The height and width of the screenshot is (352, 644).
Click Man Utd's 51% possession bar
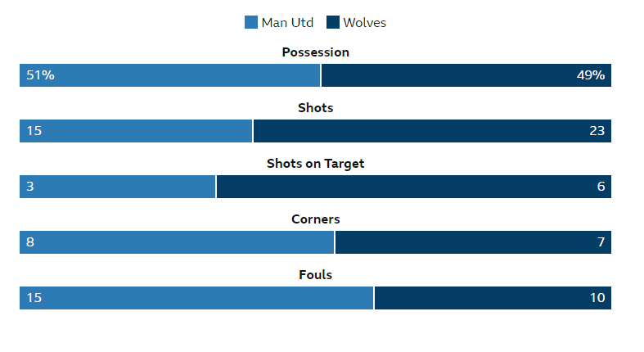coord(169,75)
